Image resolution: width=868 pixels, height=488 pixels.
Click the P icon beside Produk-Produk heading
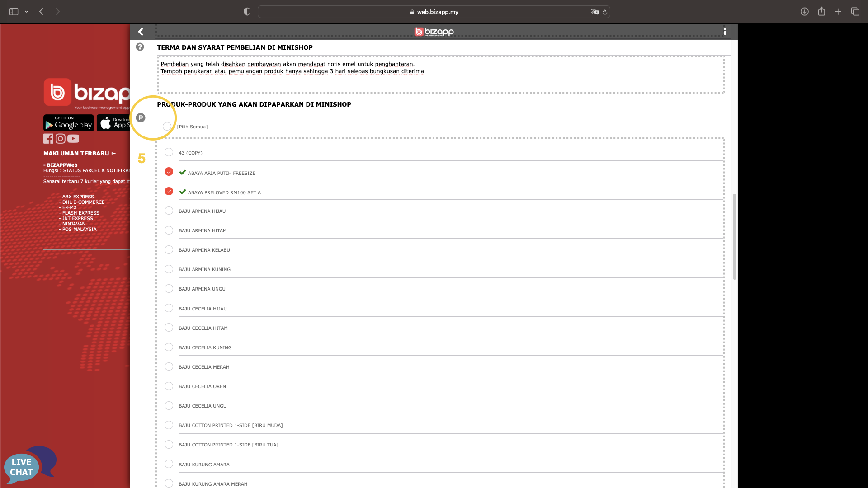(141, 118)
